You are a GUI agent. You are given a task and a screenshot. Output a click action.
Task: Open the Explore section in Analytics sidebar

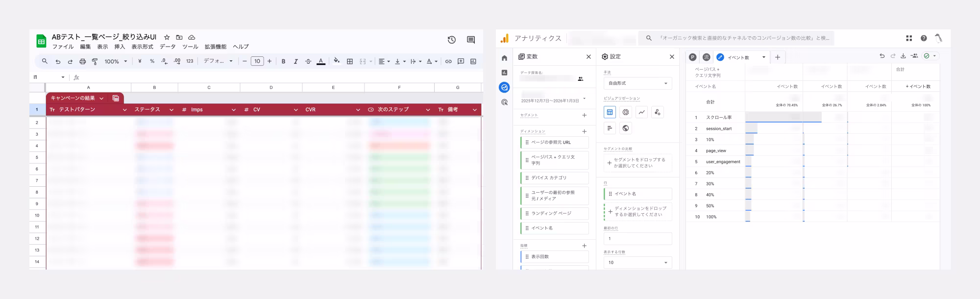click(x=504, y=87)
